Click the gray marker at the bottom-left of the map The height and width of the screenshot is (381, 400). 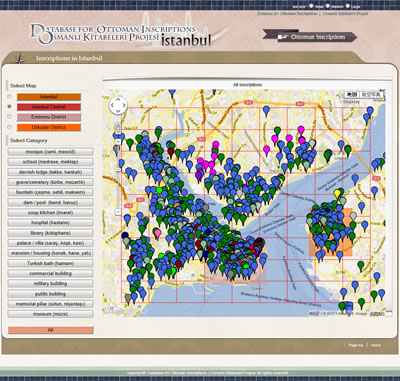click(x=128, y=298)
